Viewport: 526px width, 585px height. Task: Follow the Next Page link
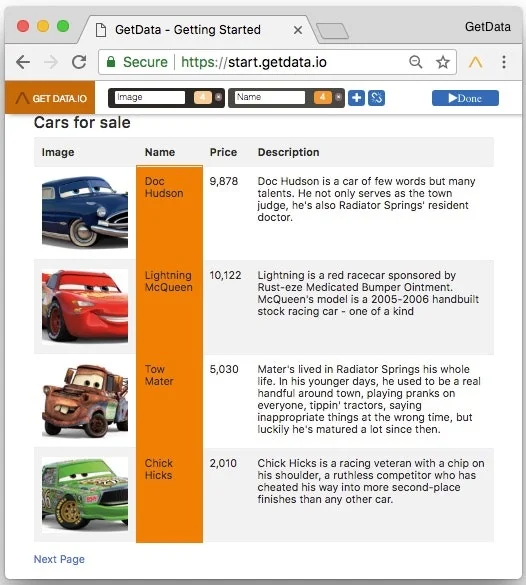pos(59,559)
